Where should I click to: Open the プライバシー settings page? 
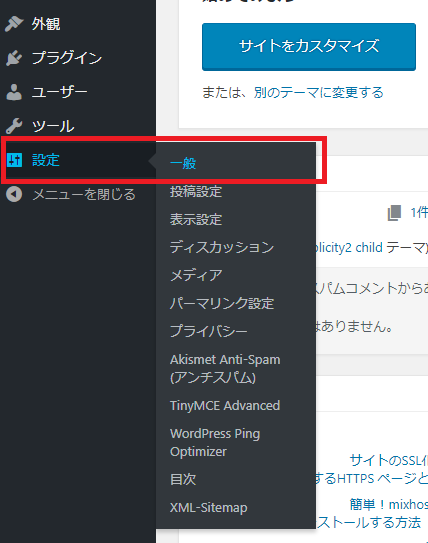tap(209, 331)
